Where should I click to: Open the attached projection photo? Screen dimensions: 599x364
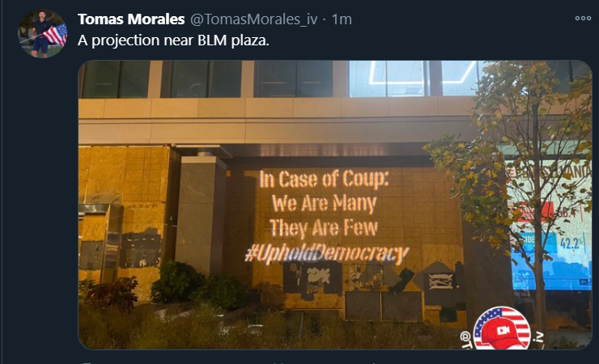click(x=335, y=205)
